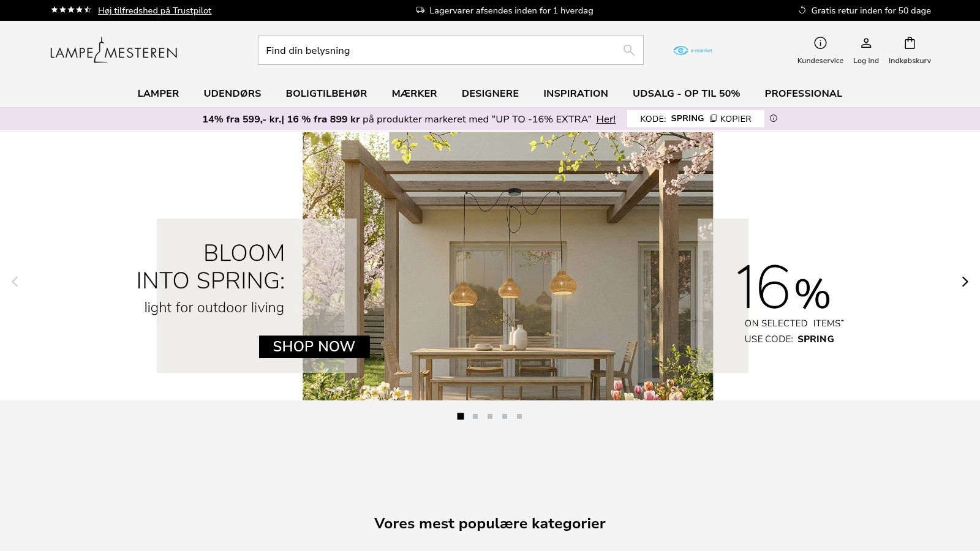Screen dimensions: 980x551
Task: Select the third carousel dot
Action: tap(490, 416)
